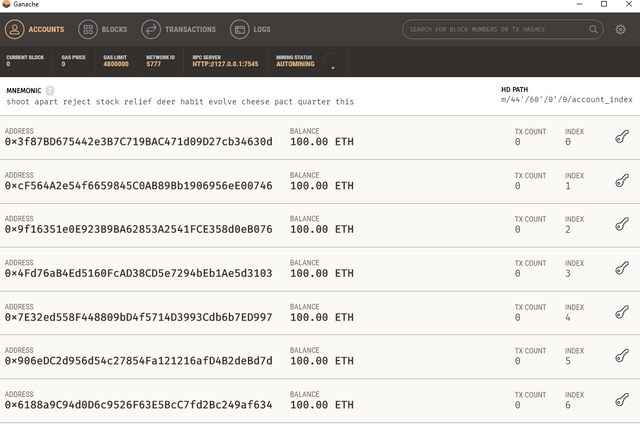640x424 pixels.
Task: Click the Blocks grid icon
Action: pyautogui.click(x=88, y=29)
